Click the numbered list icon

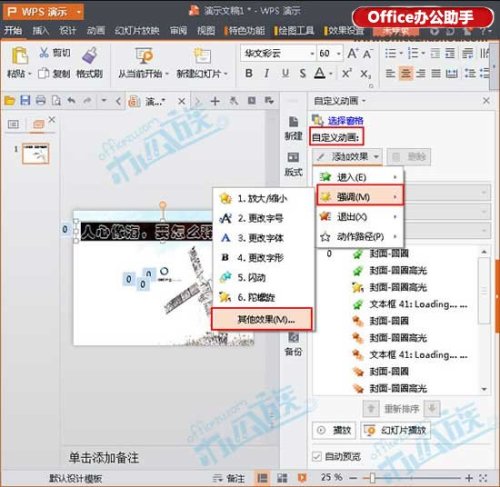tap(413, 53)
